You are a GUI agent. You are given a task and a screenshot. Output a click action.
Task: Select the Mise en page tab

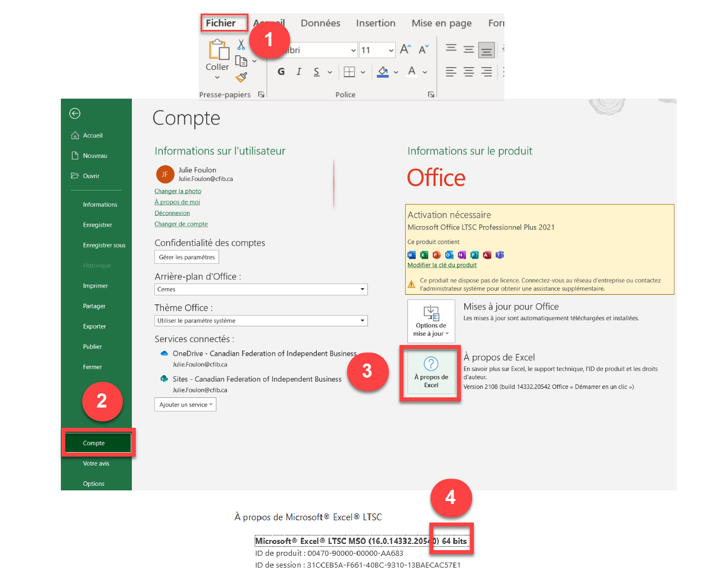click(x=441, y=23)
